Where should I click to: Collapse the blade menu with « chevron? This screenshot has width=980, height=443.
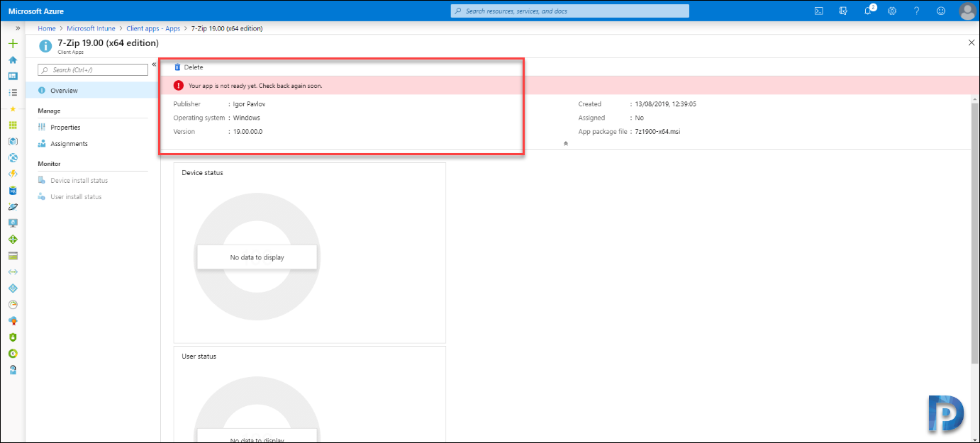(154, 65)
